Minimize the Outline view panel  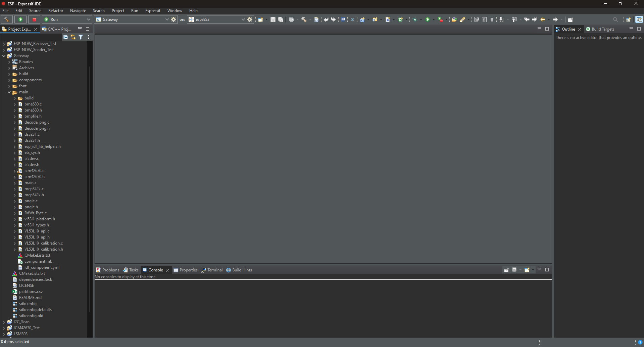[x=631, y=29]
